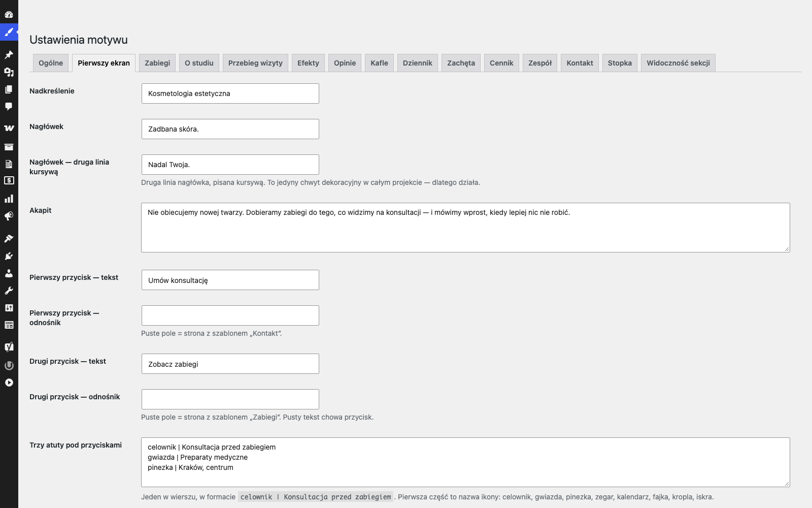The image size is (812, 508).
Task: Click inside the Trzy atuty pod przyciskami textarea
Action: 465,462
